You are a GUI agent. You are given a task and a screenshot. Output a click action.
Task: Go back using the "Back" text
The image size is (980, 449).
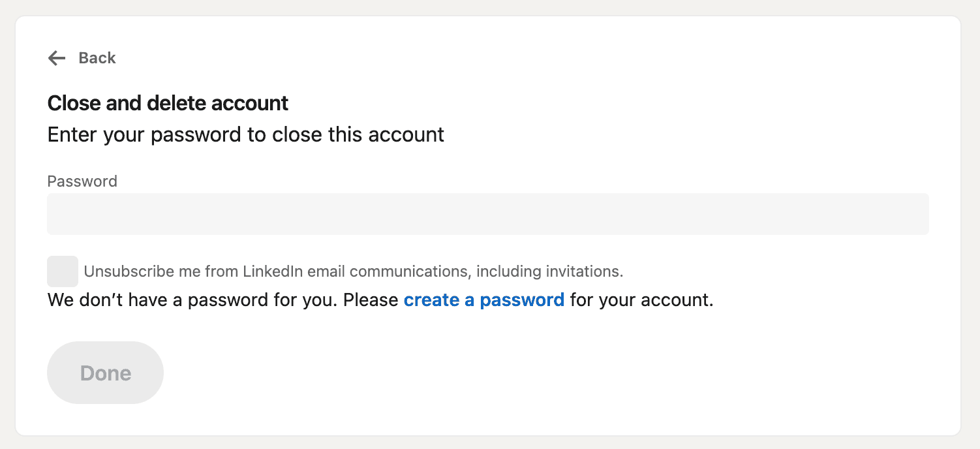[x=97, y=58]
